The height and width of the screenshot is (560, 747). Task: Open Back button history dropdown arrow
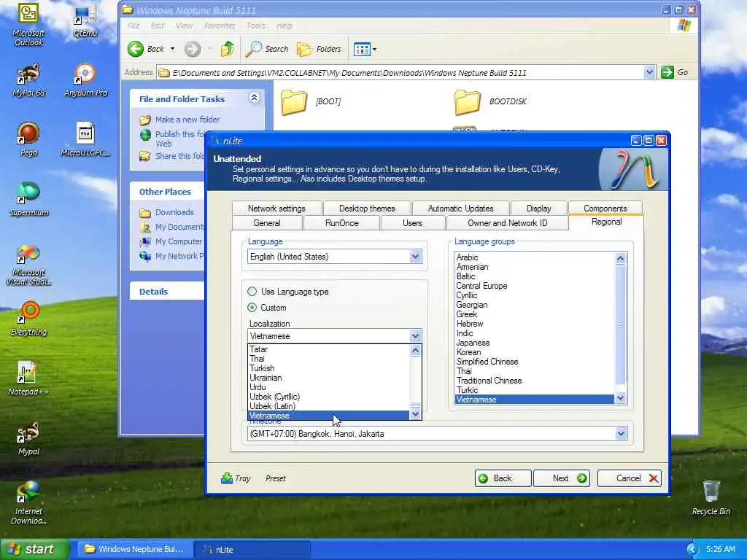coord(172,49)
